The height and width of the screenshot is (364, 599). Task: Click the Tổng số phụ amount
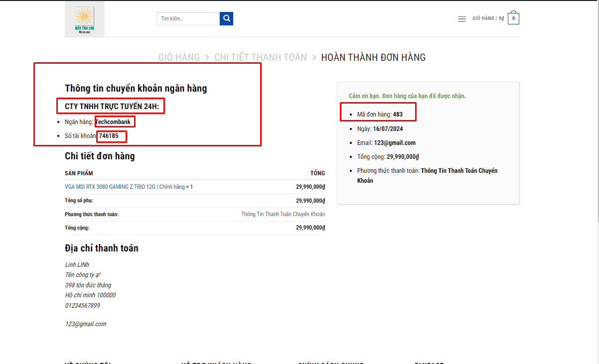(x=310, y=201)
